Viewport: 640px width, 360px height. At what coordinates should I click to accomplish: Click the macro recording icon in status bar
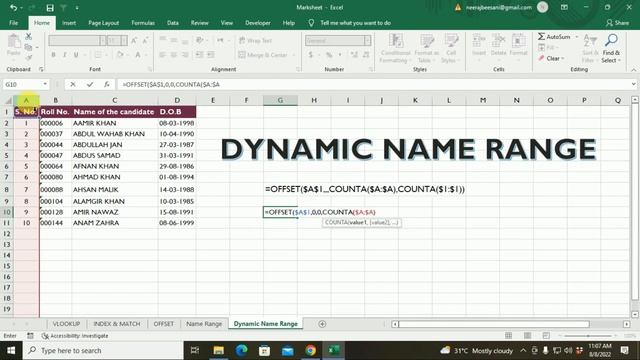coord(30,336)
